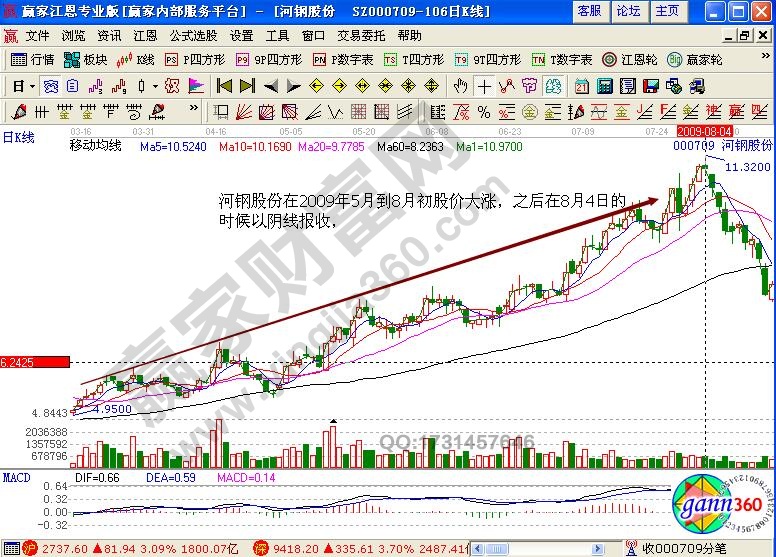Move chart right with black right arrow
Viewport: 776px width, 557px height.
click(293, 87)
